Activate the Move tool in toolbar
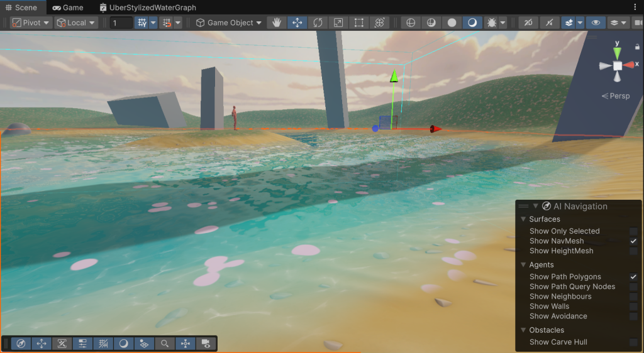The width and height of the screenshot is (644, 353). pyautogui.click(x=297, y=23)
